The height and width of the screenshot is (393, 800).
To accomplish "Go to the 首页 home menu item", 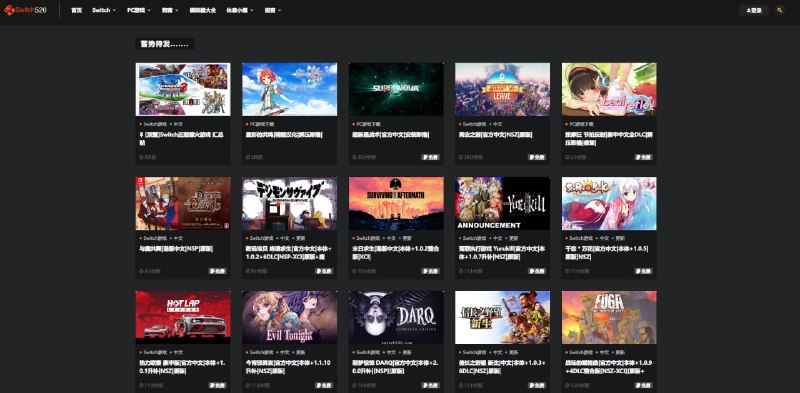I will pyautogui.click(x=77, y=10).
